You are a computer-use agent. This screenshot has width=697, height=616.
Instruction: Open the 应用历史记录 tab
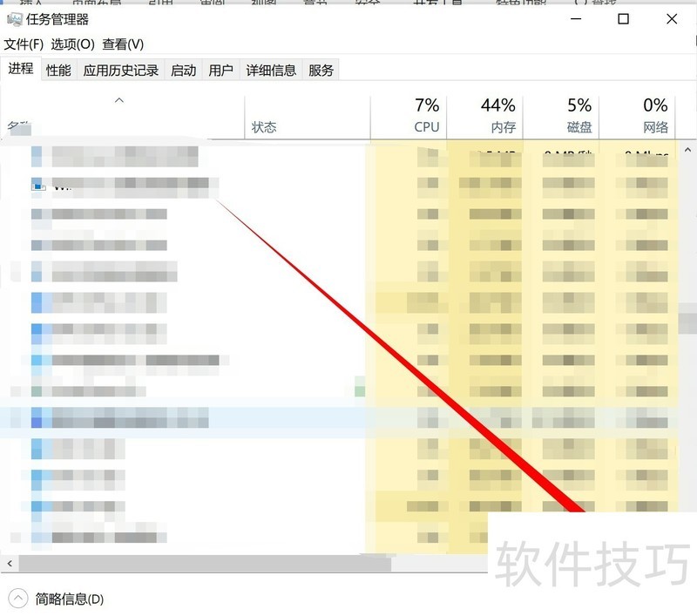(x=120, y=70)
